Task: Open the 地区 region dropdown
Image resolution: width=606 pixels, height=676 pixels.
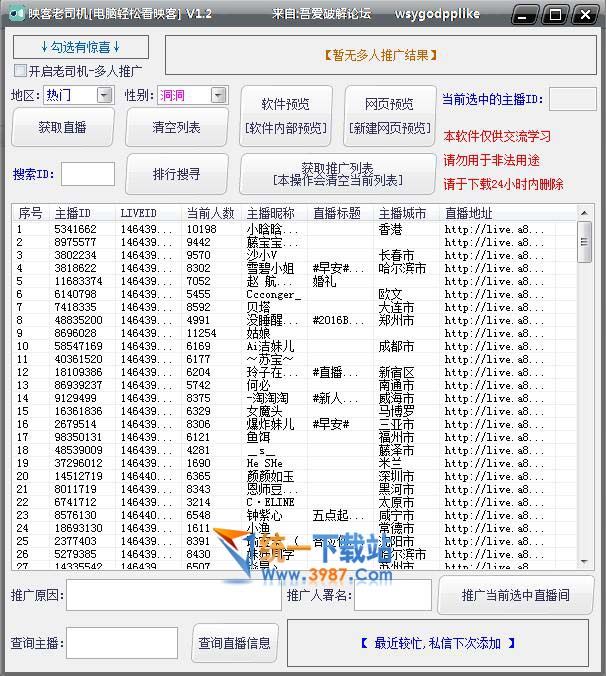Action: pos(105,95)
